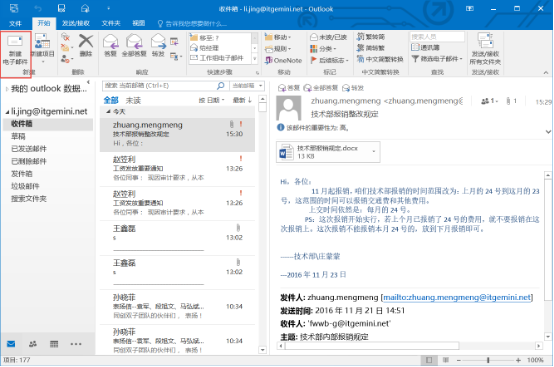The width and height of the screenshot is (554, 367).
Task: Show only Unread (未读) messages filter
Action: tap(134, 100)
